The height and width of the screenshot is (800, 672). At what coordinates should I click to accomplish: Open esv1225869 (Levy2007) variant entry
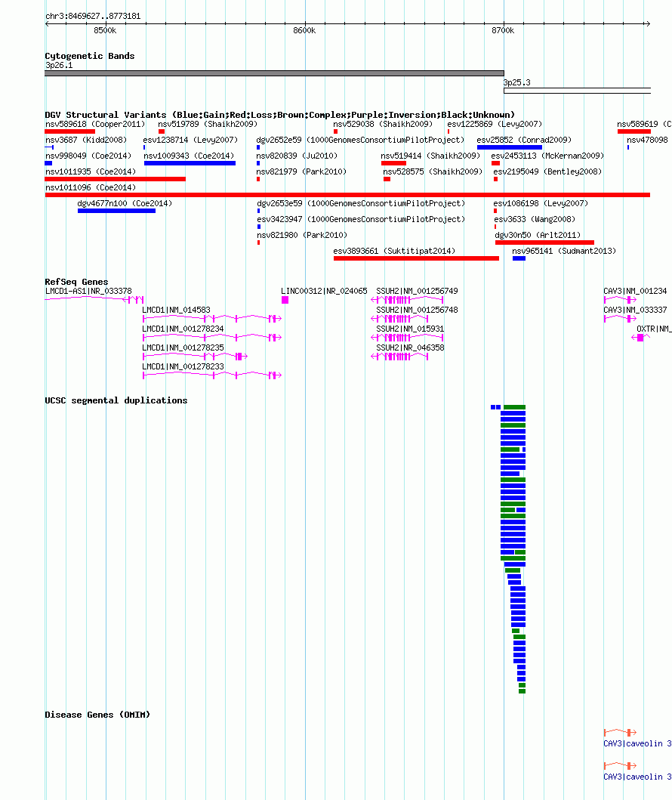coord(495,124)
